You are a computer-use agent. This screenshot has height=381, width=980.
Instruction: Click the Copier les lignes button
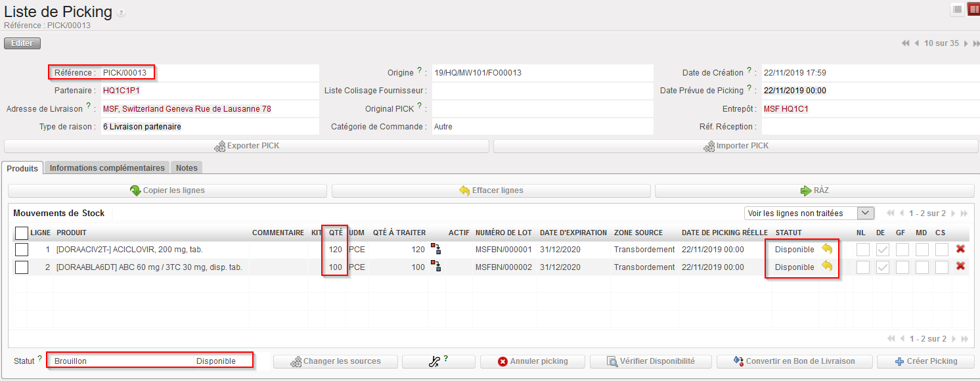pos(167,190)
